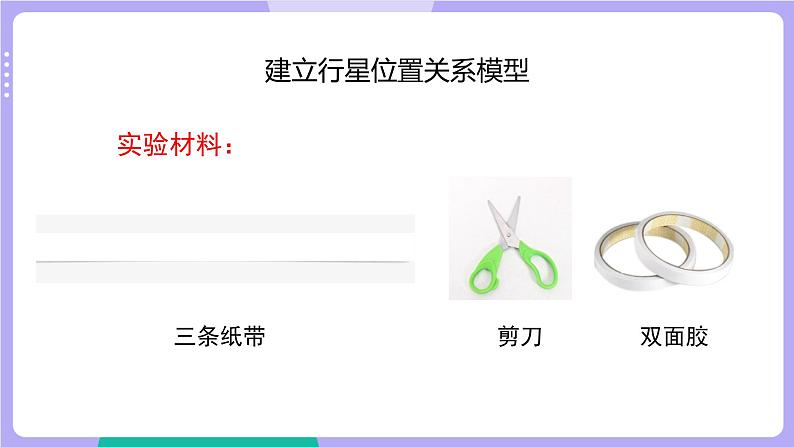Click the bottommost white dot on left edge
The height and width of the screenshot is (447, 794).
[7, 95]
